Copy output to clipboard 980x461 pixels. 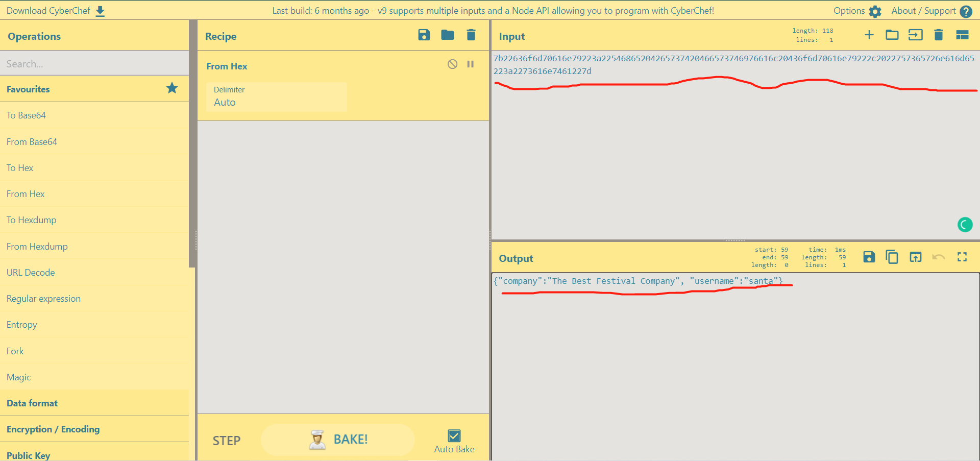pos(892,257)
